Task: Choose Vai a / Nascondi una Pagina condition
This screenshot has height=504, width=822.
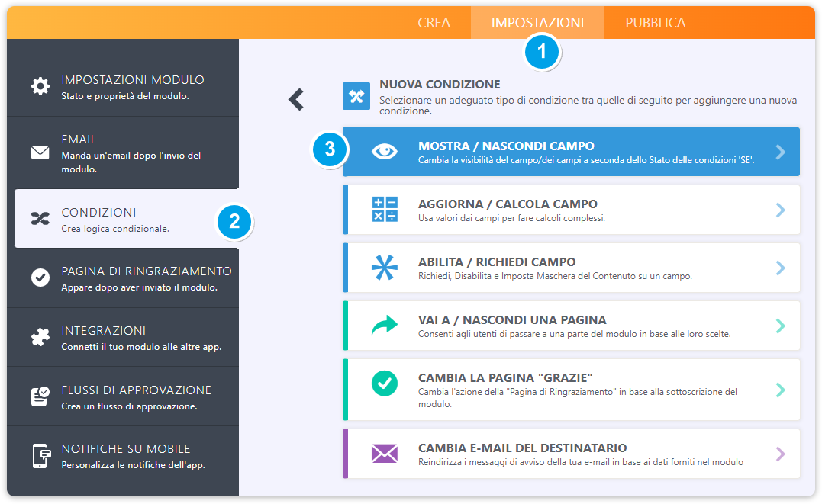Action: coord(572,326)
